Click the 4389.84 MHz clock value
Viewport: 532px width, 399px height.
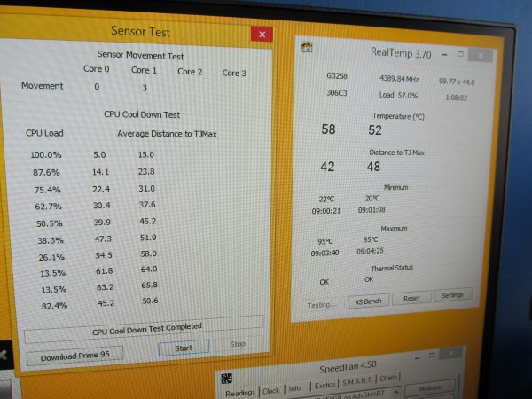399,79
